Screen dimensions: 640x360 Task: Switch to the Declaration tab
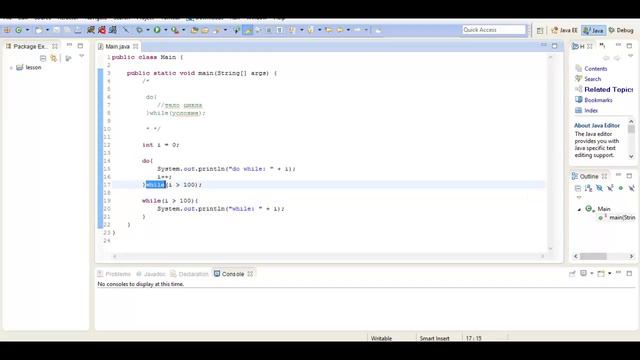(x=189, y=274)
